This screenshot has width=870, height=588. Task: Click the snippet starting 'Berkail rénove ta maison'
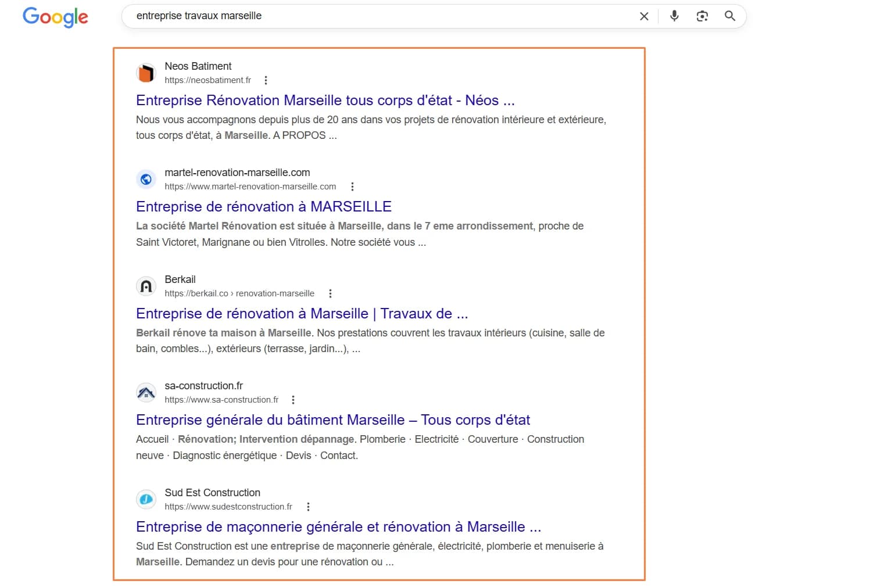click(370, 340)
